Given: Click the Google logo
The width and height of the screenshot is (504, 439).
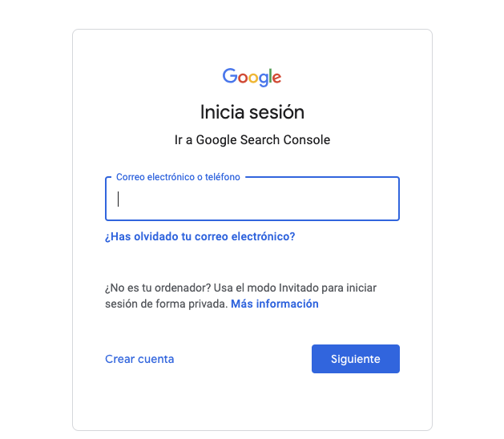Looking at the screenshot, I should pyautogui.click(x=252, y=77).
